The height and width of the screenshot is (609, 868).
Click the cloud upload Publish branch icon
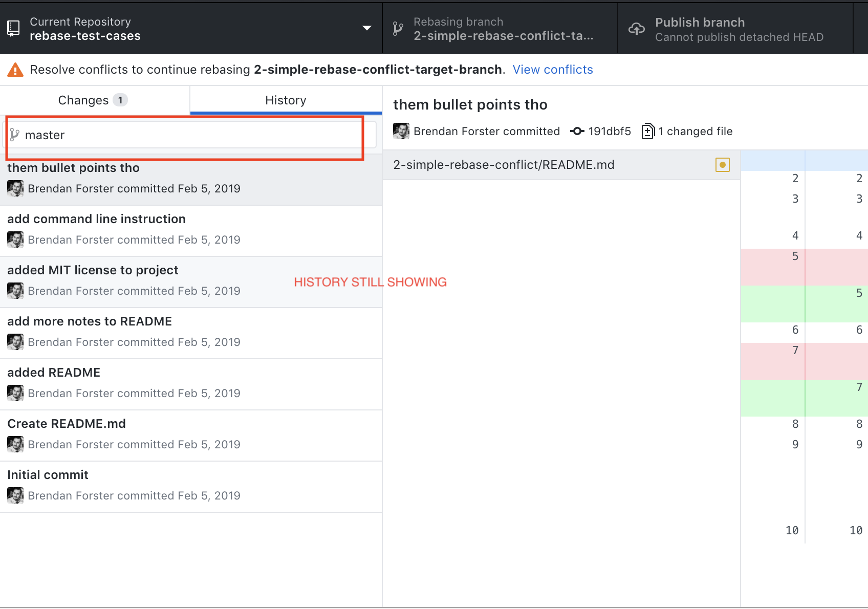tap(636, 29)
